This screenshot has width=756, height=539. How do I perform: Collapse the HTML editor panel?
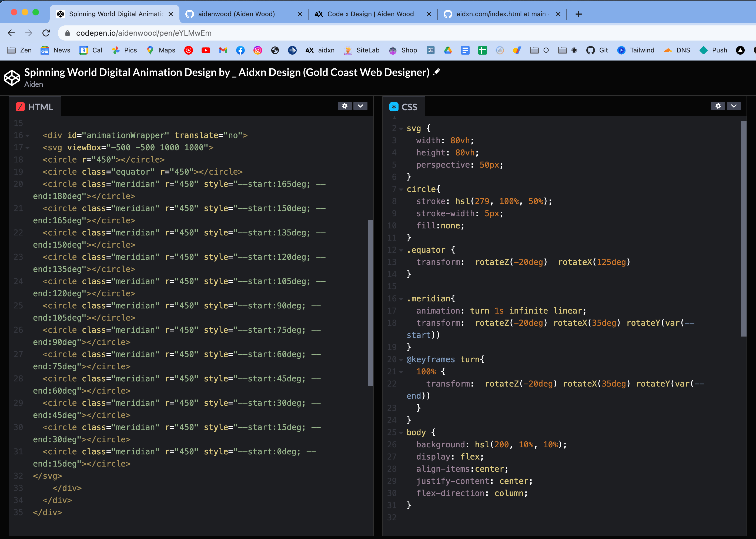point(360,106)
